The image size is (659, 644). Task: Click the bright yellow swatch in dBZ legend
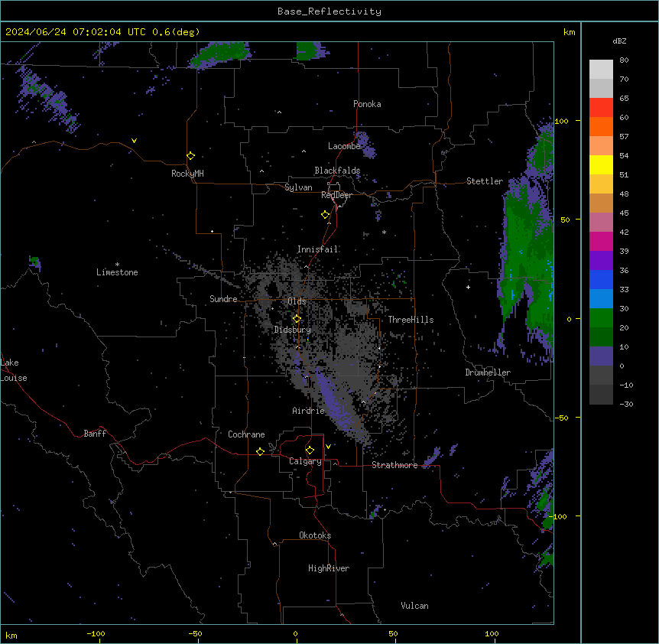(601, 164)
